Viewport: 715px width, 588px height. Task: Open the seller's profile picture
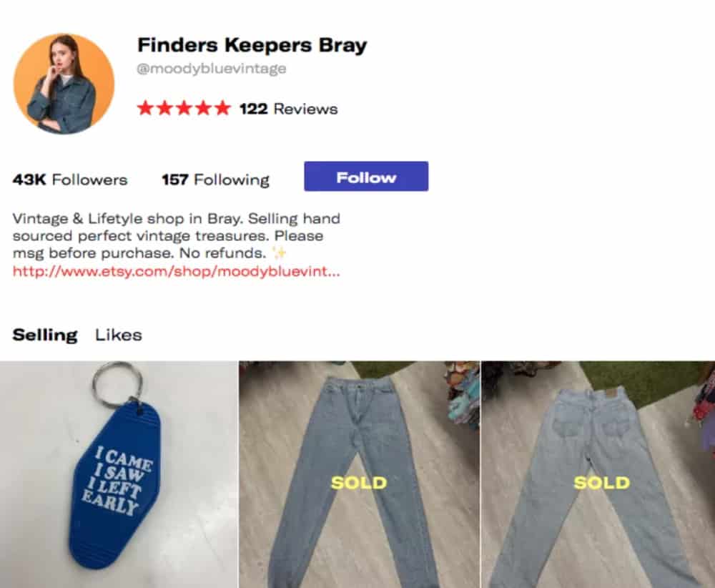pyautogui.click(x=64, y=84)
